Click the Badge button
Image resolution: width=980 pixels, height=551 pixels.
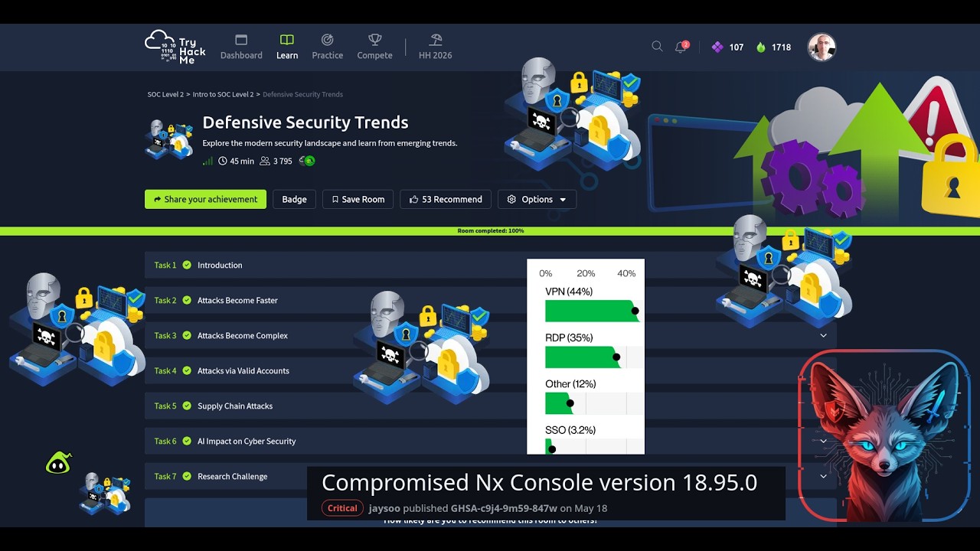pyautogui.click(x=294, y=200)
